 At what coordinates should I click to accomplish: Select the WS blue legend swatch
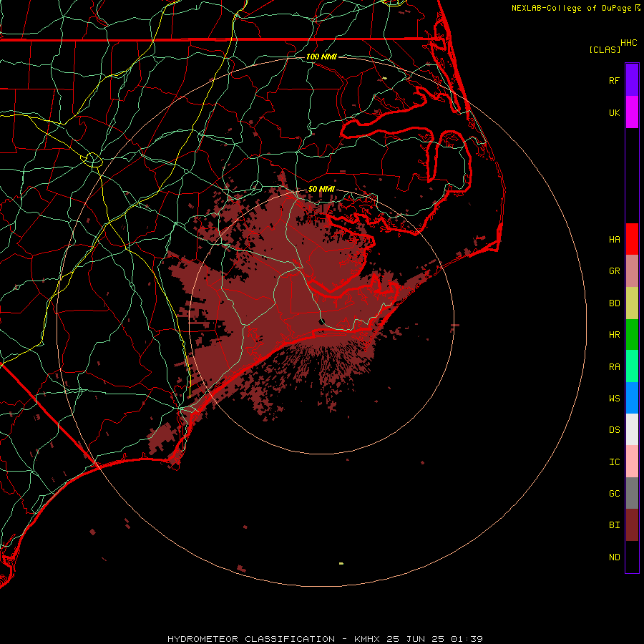point(632,398)
